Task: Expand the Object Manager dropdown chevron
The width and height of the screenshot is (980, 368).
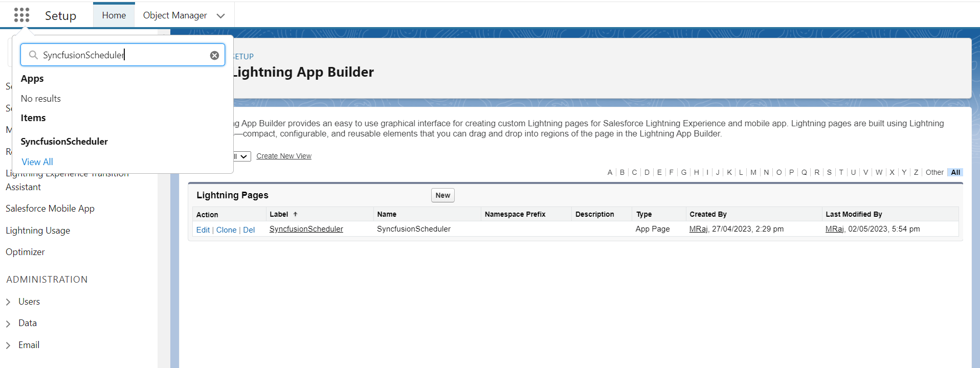Action: 221,16
